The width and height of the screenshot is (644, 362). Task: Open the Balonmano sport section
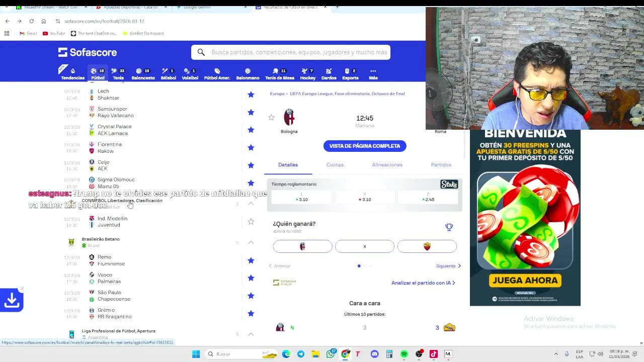[x=248, y=74]
